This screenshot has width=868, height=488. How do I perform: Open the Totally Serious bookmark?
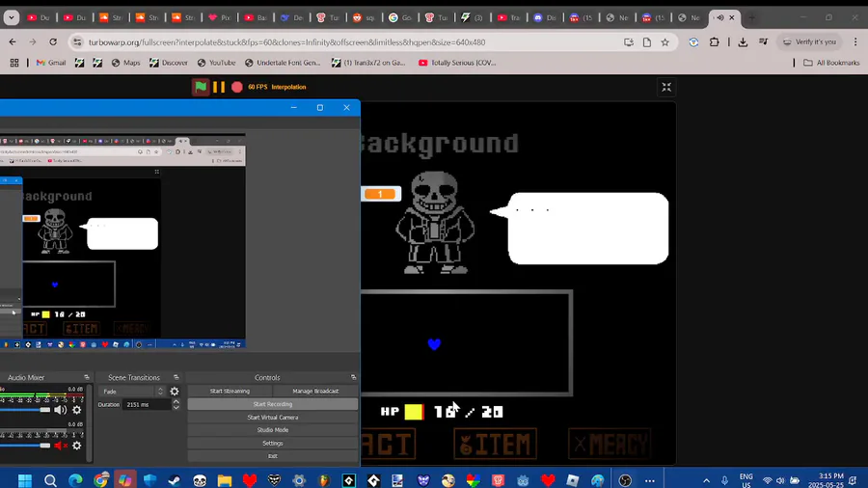click(457, 63)
